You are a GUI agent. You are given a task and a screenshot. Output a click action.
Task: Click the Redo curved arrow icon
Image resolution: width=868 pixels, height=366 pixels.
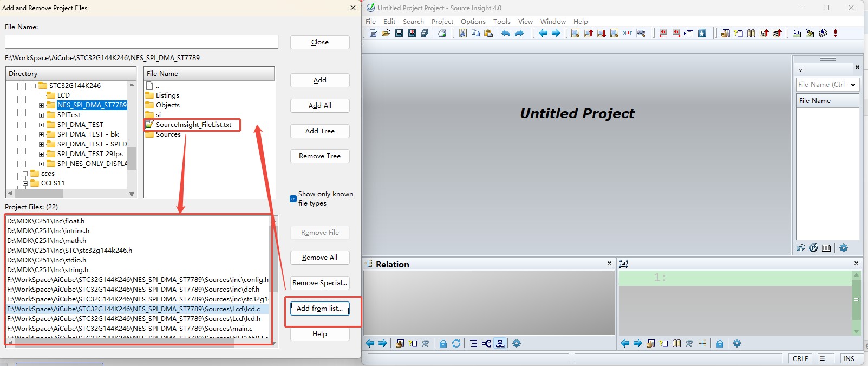point(519,33)
